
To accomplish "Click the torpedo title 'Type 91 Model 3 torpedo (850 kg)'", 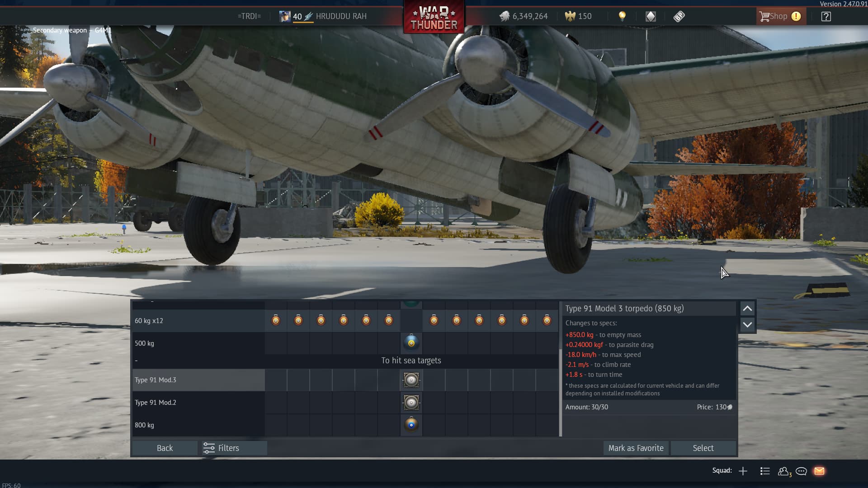I will [624, 309].
